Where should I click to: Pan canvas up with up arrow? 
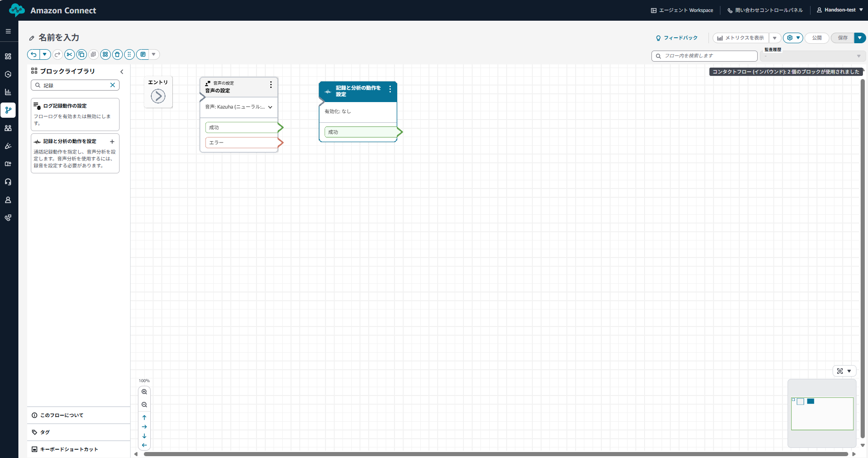[x=144, y=418]
